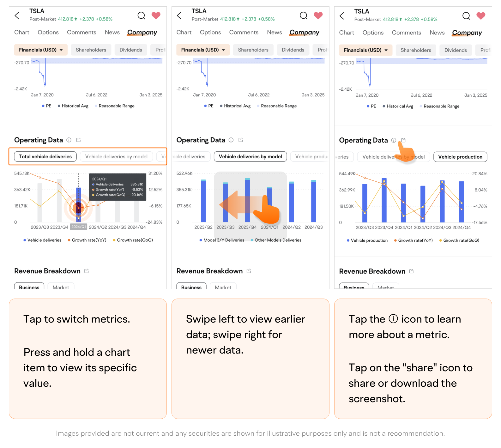Select the 2024/Q1 bar in the left chart
Screen dimensions: 501x448
pos(79,205)
